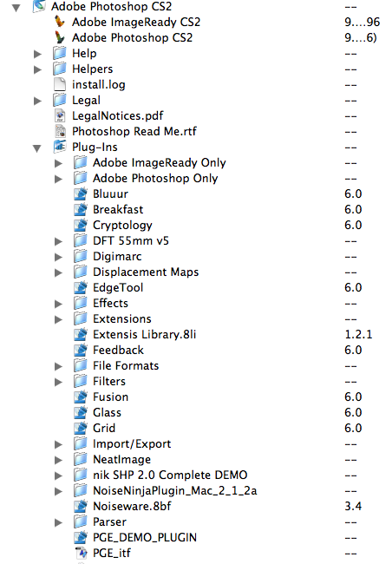
Task: Expand the Effects folder
Action: [x=58, y=304]
